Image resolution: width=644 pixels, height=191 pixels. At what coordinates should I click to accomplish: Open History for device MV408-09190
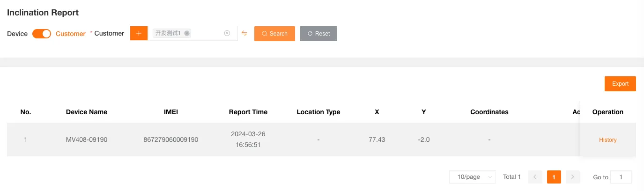pos(607,140)
